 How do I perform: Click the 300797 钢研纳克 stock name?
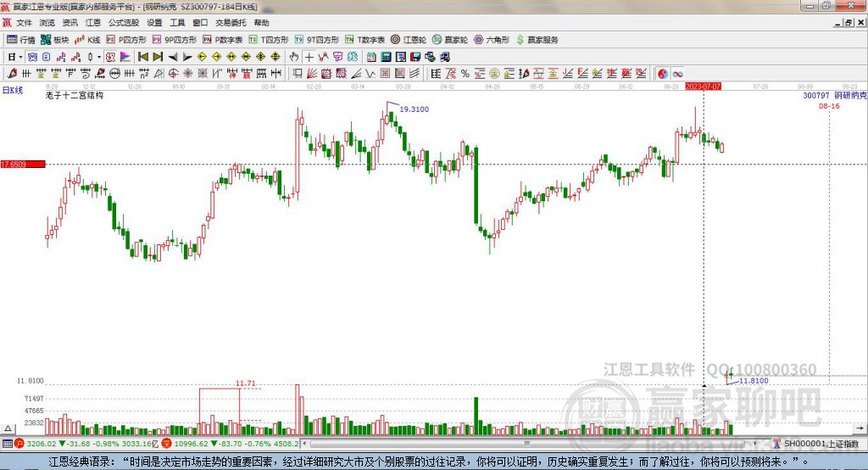(835, 95)
